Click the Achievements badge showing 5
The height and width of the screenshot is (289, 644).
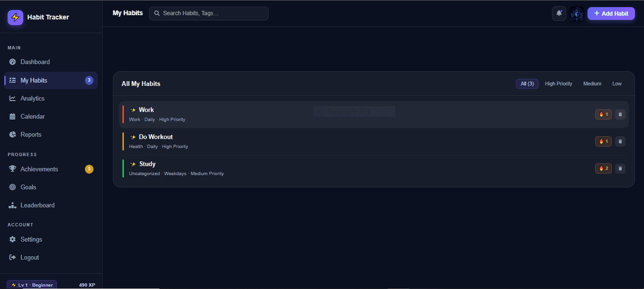pyautogui.click(x=89, y=169)
